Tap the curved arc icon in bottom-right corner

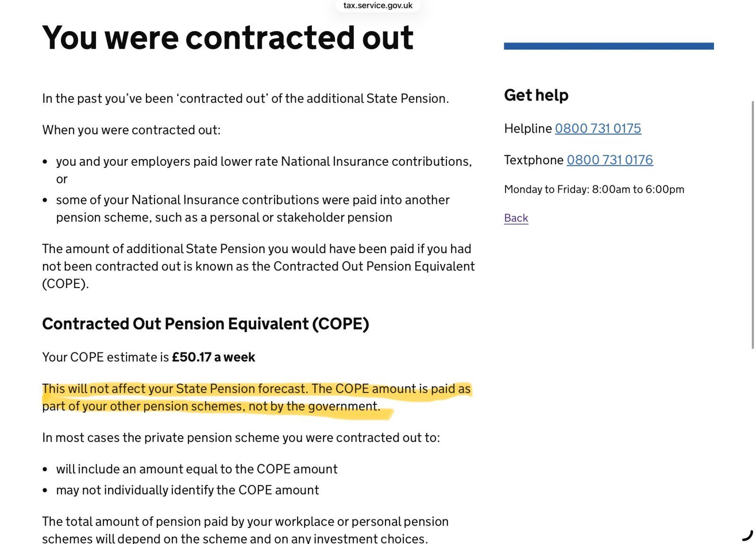(x=747, y=535)
